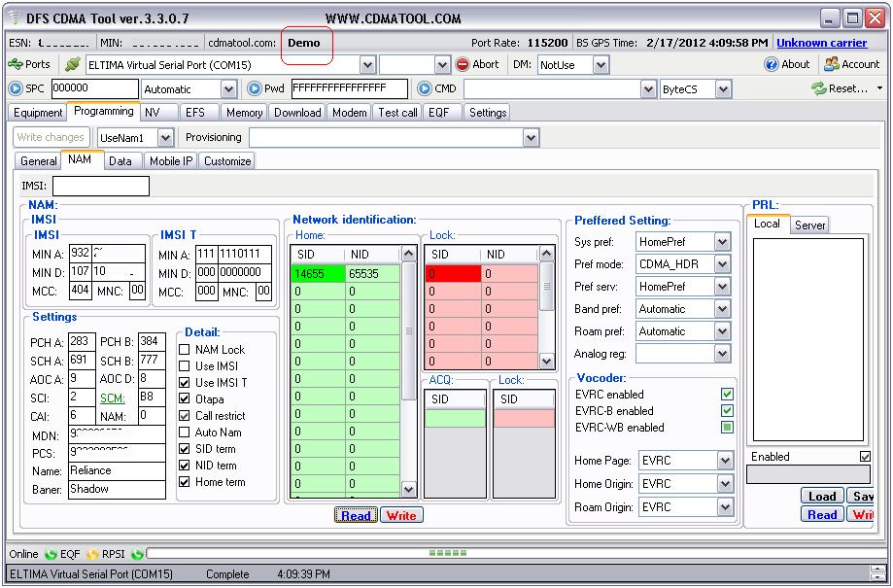This screenshot has width=893, height=588.
Task: Open the Test call tab
Action: (x=397, y=112)
